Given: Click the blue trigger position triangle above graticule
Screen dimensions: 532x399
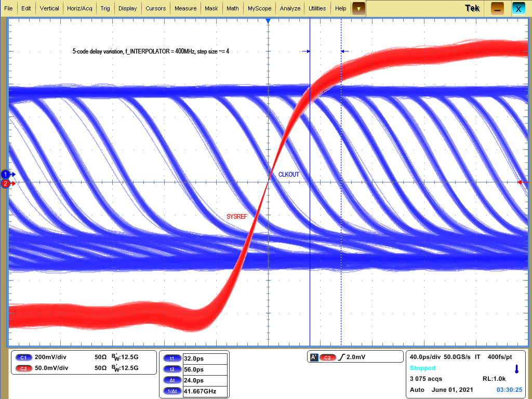Looking at the screenshot, I should pos(268,21).
